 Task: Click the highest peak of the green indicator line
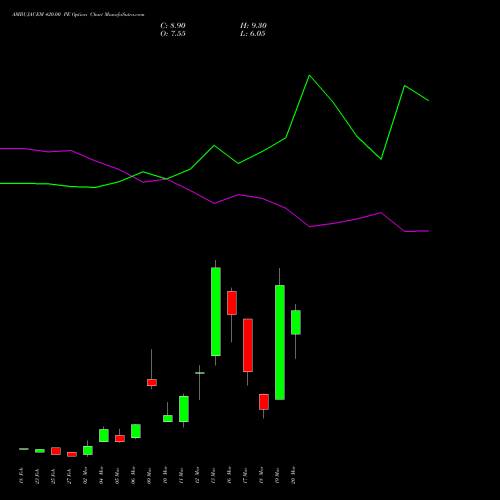click(x=309, y=76)
